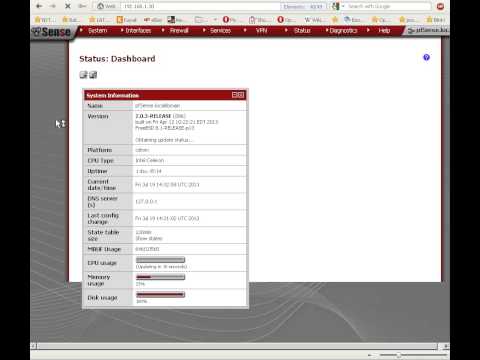This screenshot has height=360, width=480.
Task: Click the add widget icon under Dashboard title
Action: (x=83, y=75)
